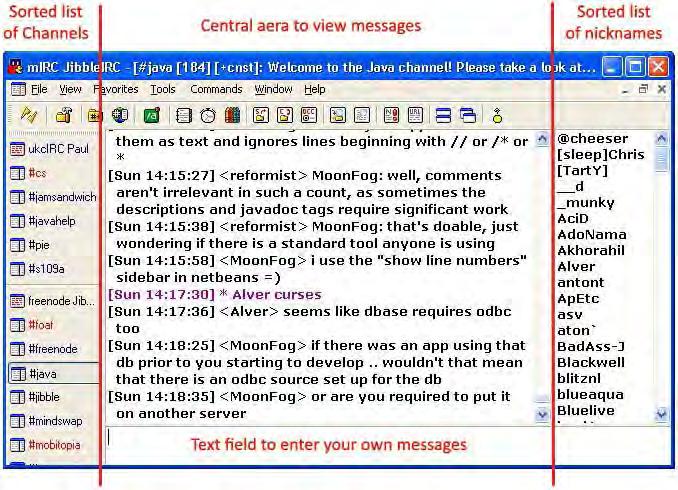
Task: Open the notify list toolbar icon
Action: tap(391, 115)
